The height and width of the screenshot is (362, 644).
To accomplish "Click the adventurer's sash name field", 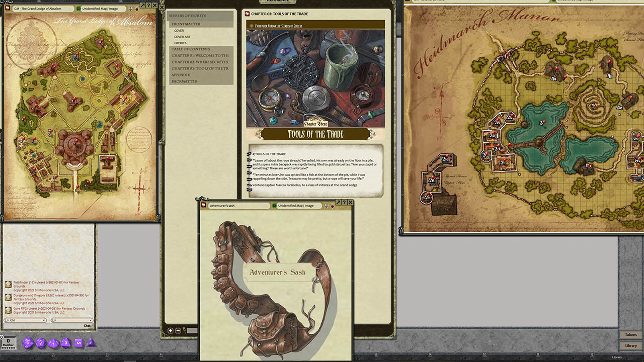I will [240, 206].
